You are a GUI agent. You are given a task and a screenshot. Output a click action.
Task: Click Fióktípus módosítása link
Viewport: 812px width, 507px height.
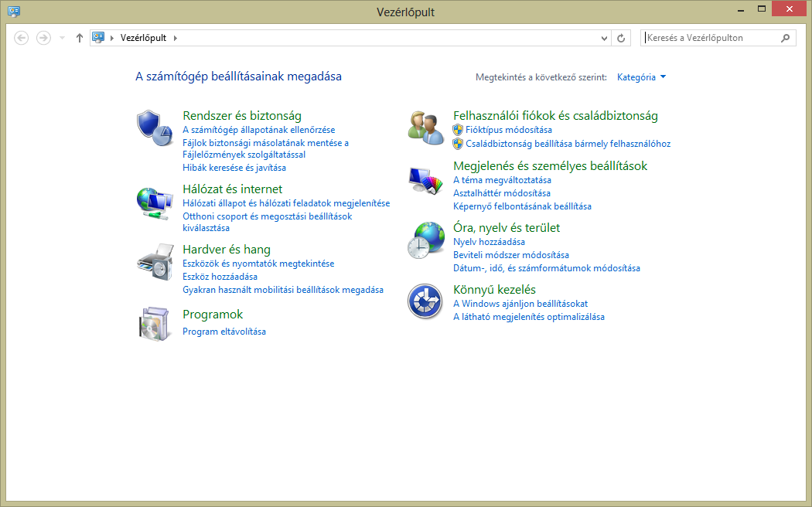pos(509,130)
